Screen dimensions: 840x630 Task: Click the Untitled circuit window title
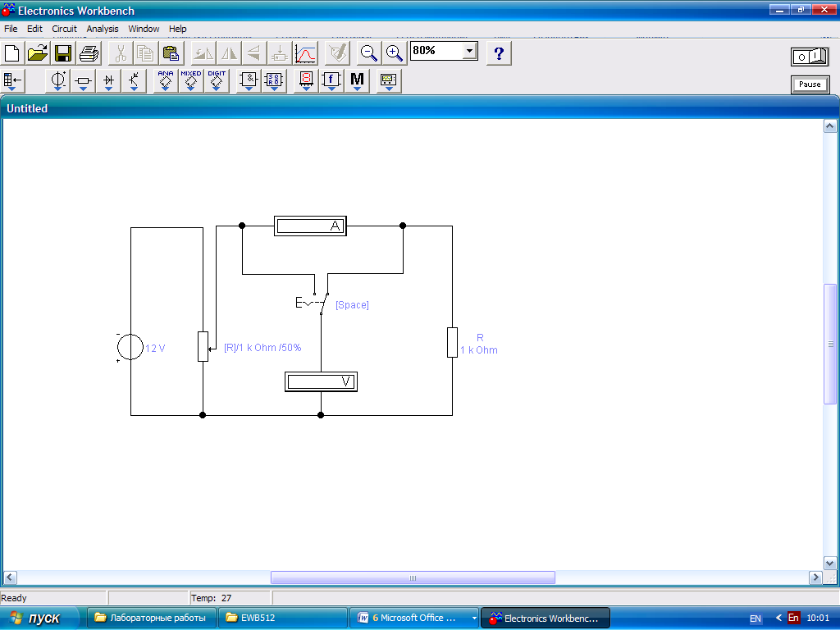27,108
